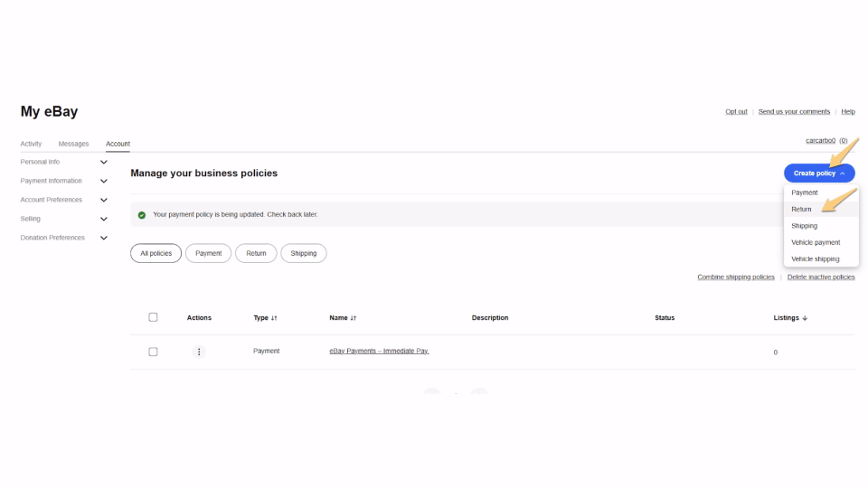868x488 pixels.
Task: Click the Actions column header
Action: coord(199,318)
